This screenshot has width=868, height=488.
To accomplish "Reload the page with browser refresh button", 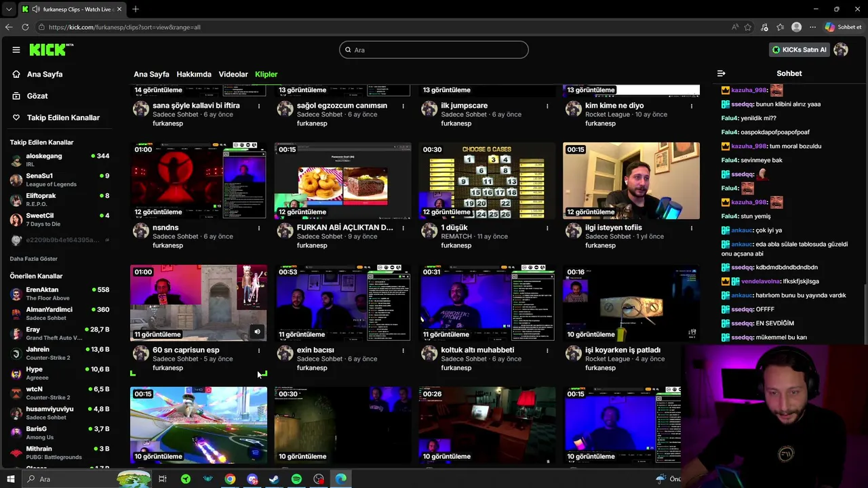I will (x=25, y=27).
